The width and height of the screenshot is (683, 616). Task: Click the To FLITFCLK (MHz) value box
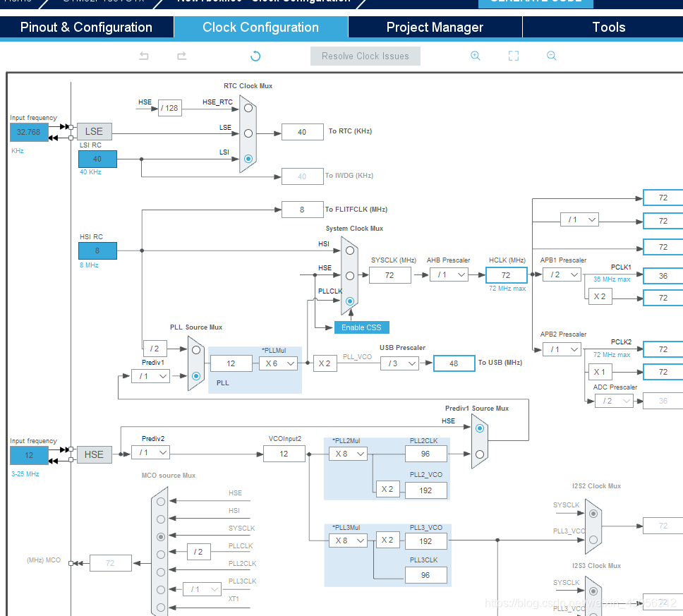303,210
